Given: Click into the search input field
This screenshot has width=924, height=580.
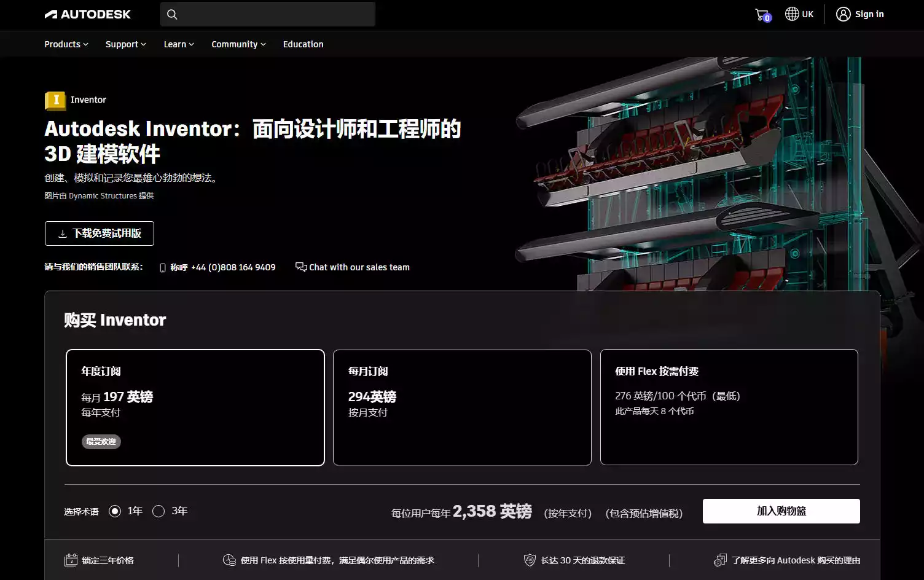Looking at the screenshot, I should pos(268,14).
